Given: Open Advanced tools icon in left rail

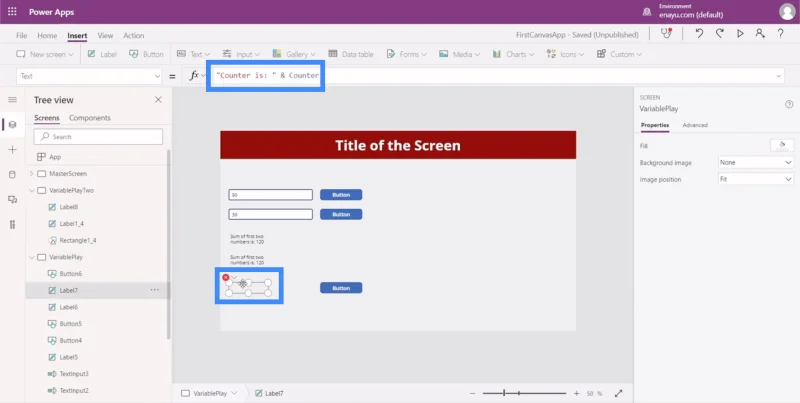Looking at the screenshot, I should click(12, 224).
